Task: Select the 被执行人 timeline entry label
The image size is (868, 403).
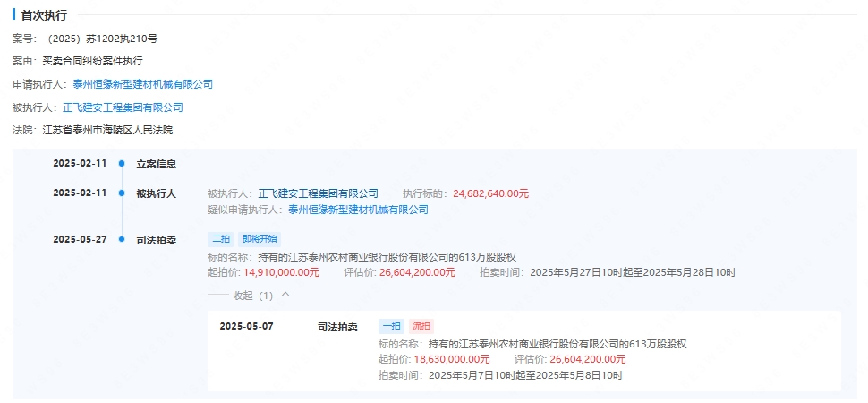Action: (x=157, y=193)
